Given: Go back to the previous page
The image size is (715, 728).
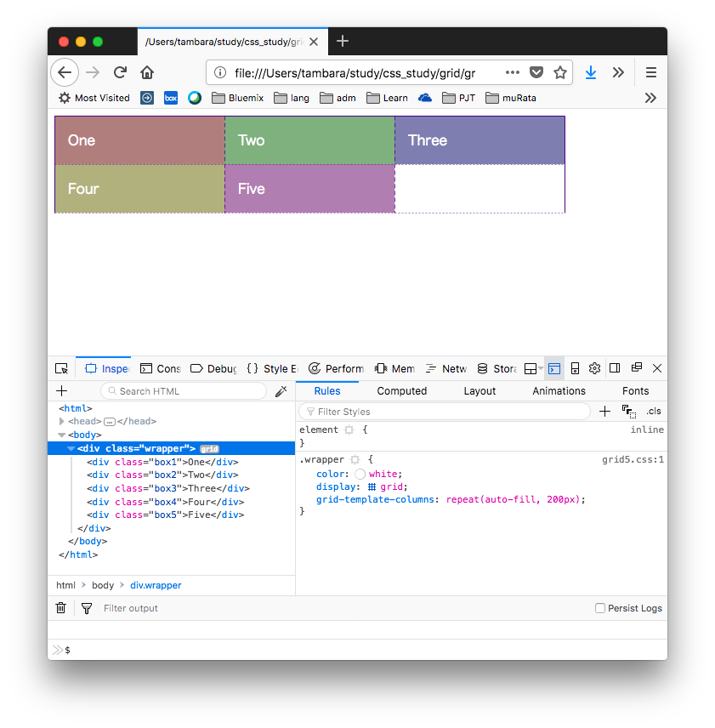Looking at the screenshot, I should click(65, 72).
